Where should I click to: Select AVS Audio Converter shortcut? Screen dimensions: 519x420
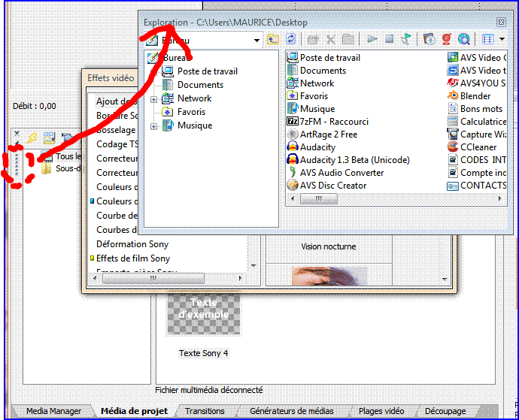(x=335, y=173)
